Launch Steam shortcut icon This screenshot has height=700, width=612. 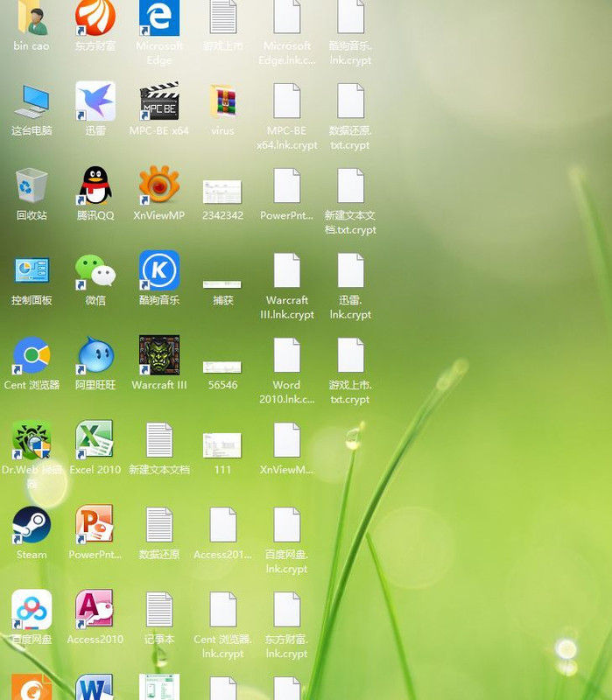point(32,525)
